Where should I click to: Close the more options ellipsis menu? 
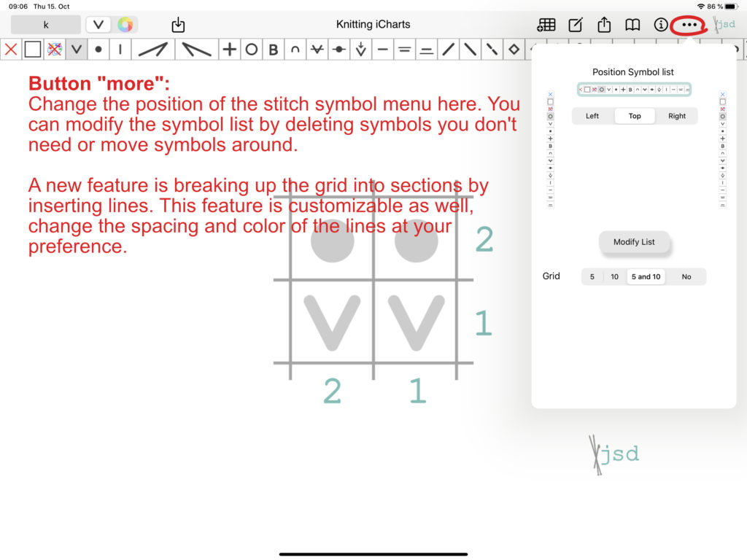tap(689, 25)
